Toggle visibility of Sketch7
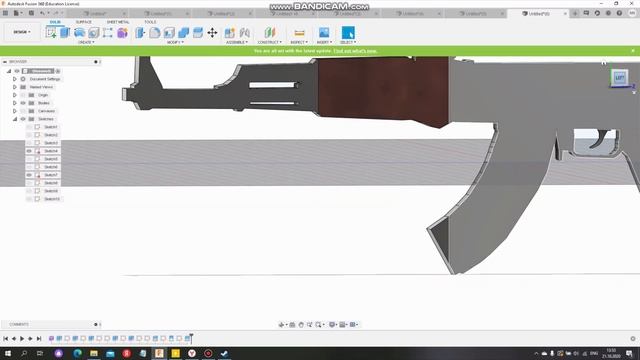The image size is (640, 360). pos(29,175)
